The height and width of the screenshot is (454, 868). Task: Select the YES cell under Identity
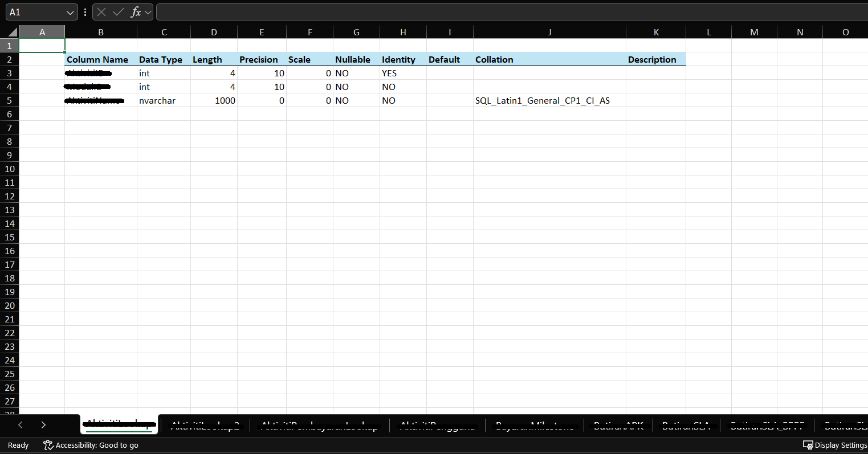[x=402, y=73]
